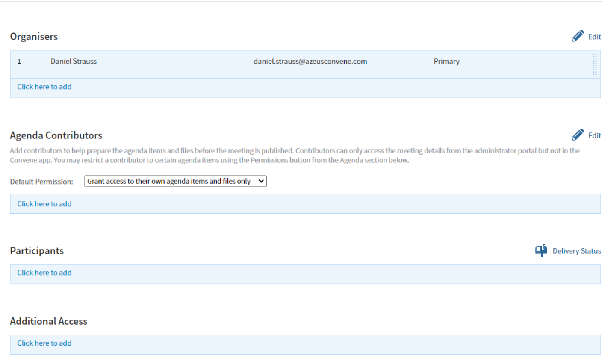602x364 pixels.
Task: Click the daniel.strauss@azeusconvene.com email
Action: tap(310, 61)
